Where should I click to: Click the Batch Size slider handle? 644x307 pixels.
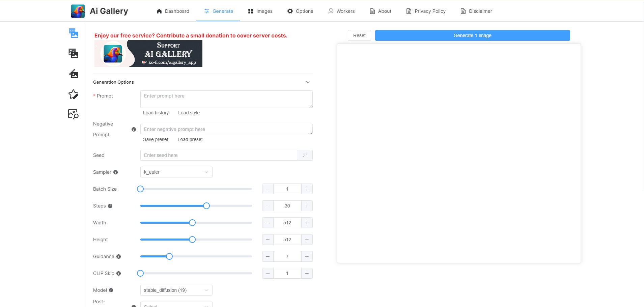tap(140, 189)
